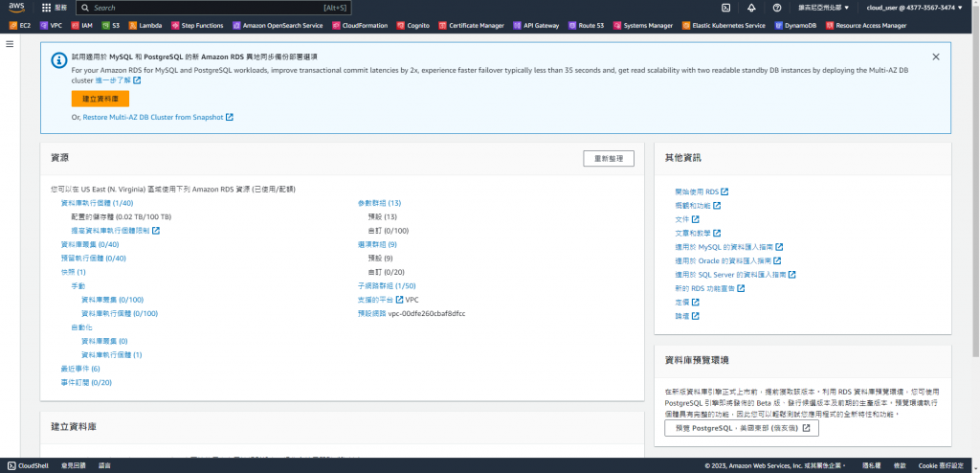Open the Oracle data import guide link
The image size is (980, 473).
click(x=727, y=260)
